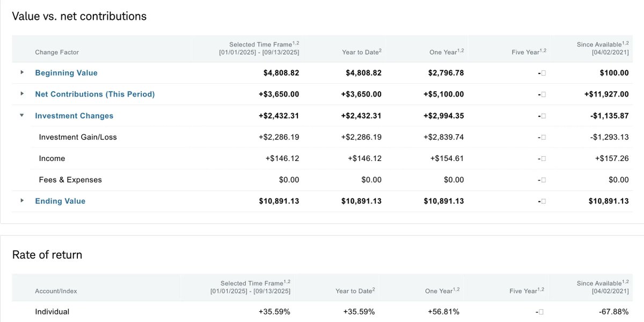This screenshot has height=322, width=644.
Task: Select the Income sub-row under Investment Changes
Action: [52, 158]
